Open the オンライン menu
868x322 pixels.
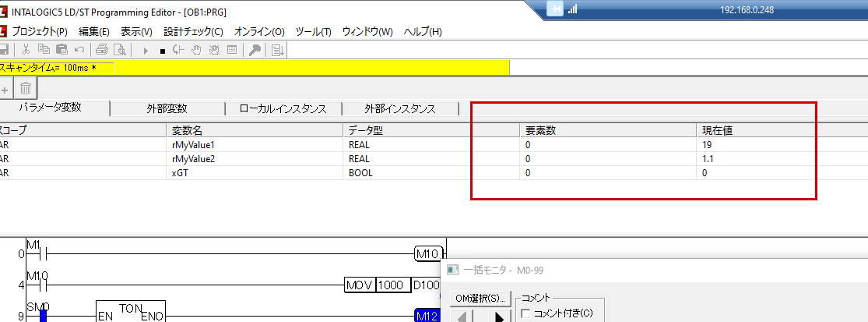coord(259,31)
